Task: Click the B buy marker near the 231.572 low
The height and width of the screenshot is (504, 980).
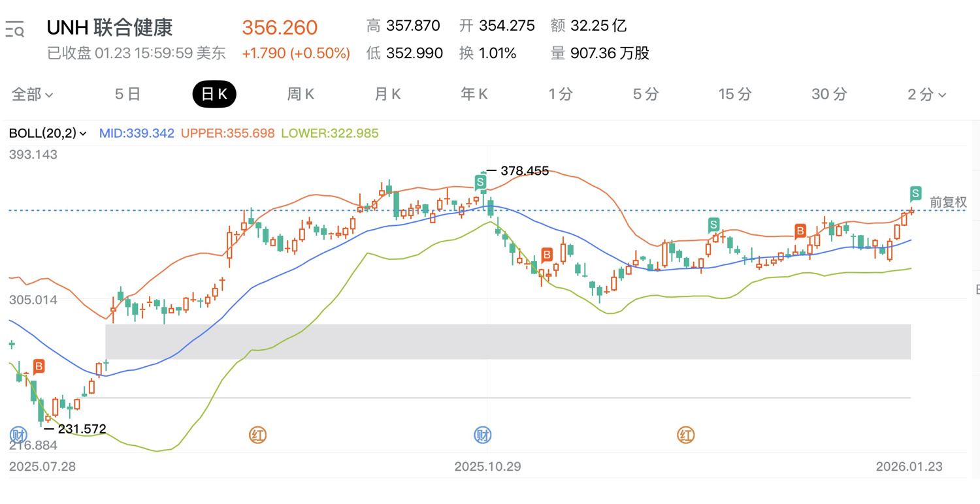Action: point(39,367)
